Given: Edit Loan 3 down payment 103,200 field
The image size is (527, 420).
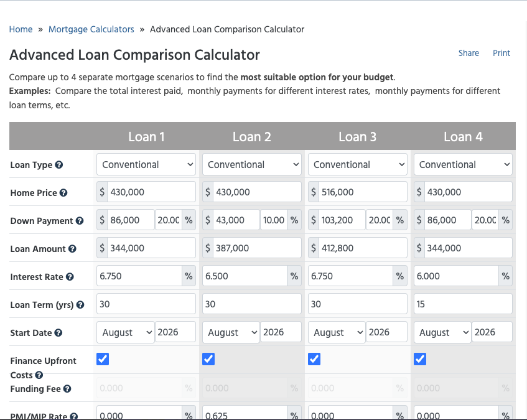Looking at the screenshot, I should tap(342, 220).
